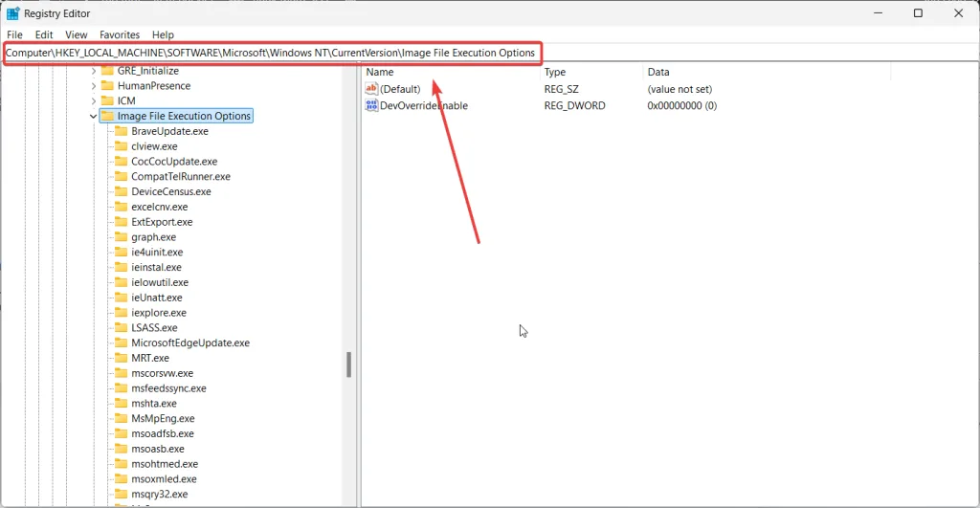Select the msoasb.exe key

tap(158, 449)
